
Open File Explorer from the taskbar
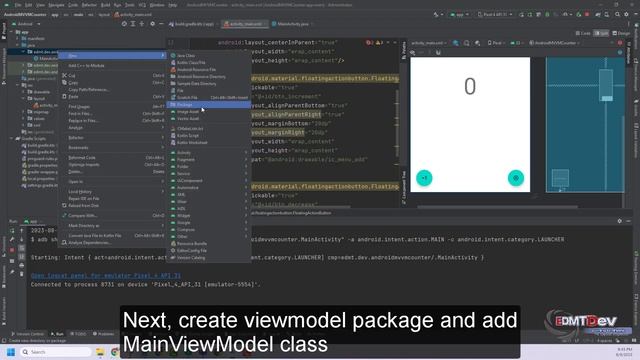click(x=100, y=352)
